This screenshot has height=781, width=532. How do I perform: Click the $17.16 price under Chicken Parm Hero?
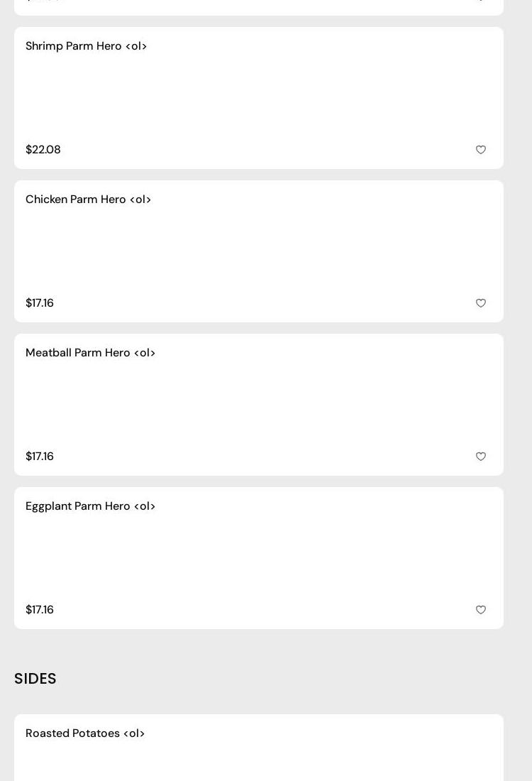tap(40, 303)
